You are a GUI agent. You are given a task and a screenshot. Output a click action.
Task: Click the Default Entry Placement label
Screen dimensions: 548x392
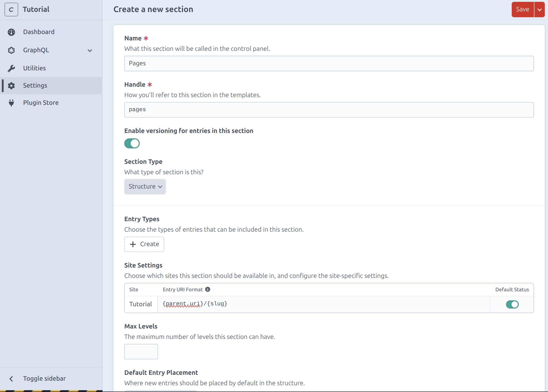click(x=161, y=373)
